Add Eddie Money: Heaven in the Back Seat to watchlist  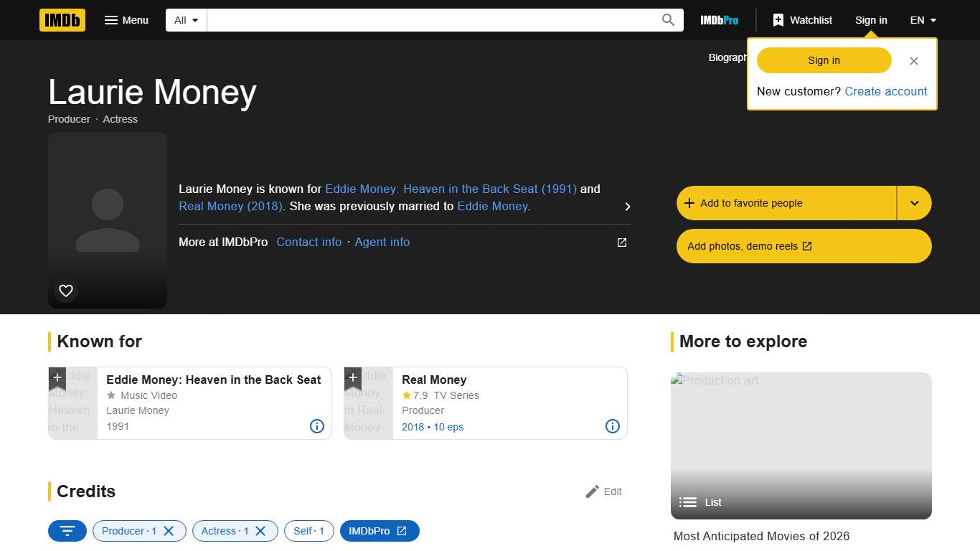57,378
